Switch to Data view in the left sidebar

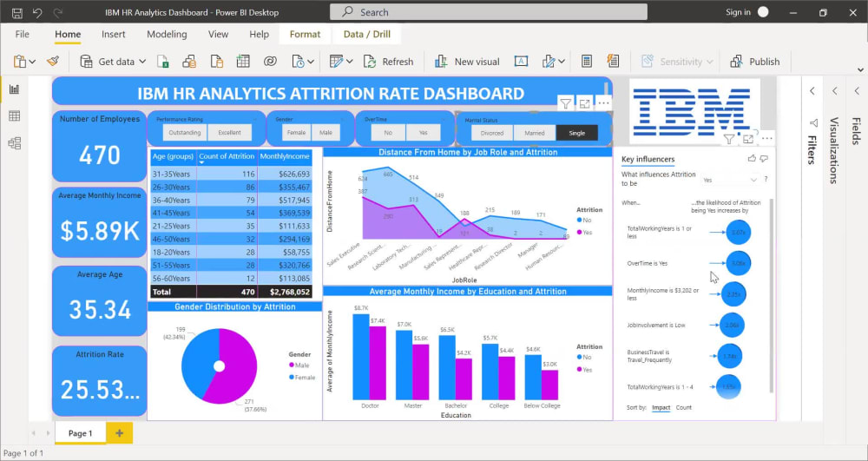(x=15, y=116)
